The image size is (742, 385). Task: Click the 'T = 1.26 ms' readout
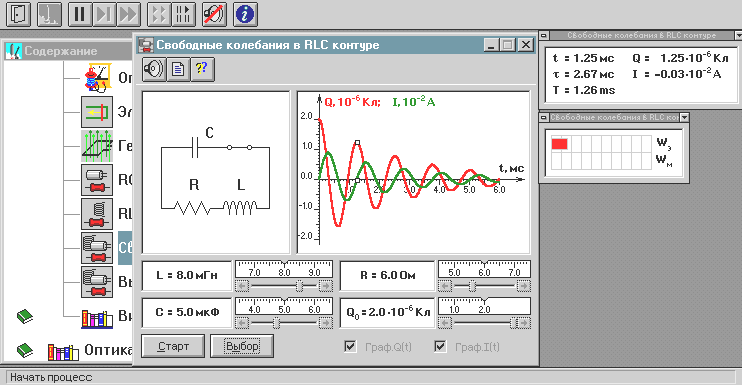[584, 90]
